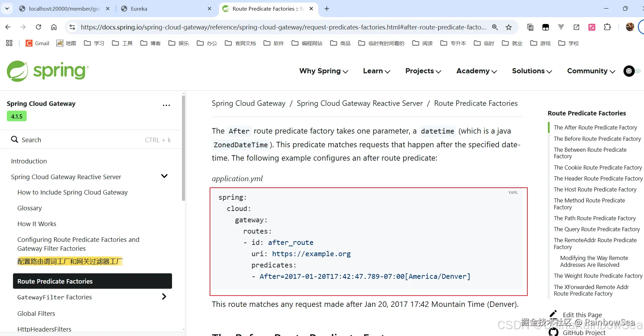Open the new tab plus button
Image resolution: width=644 pixels, height=336 pixels.
coord(327,9)
